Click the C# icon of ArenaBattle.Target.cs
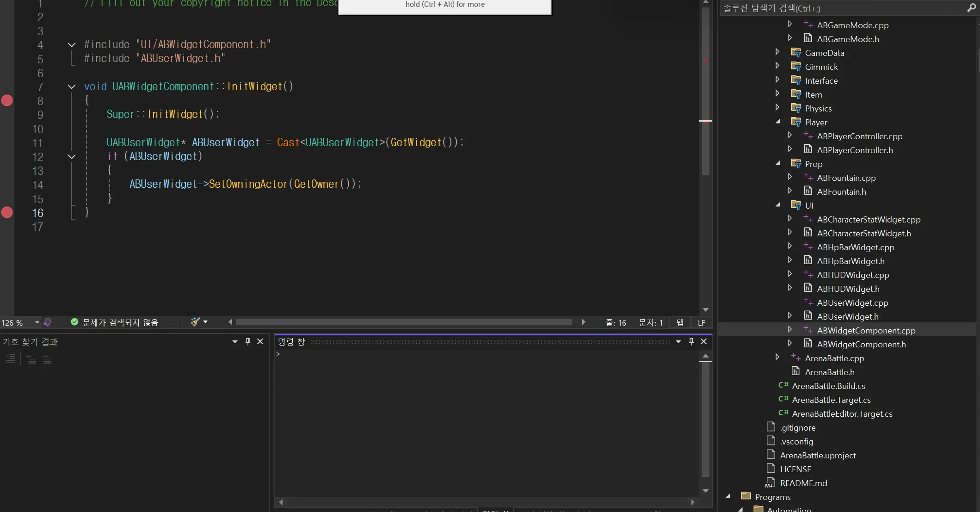The image size is (980, 512). click(x=783, y=399)
